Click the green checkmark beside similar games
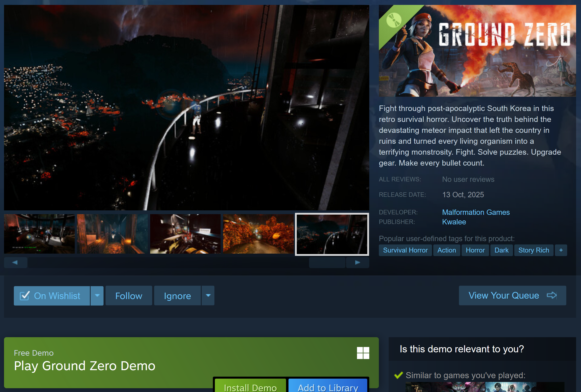Screen dimensions: 581x392 pyautogui.click(x=398, y=375)
